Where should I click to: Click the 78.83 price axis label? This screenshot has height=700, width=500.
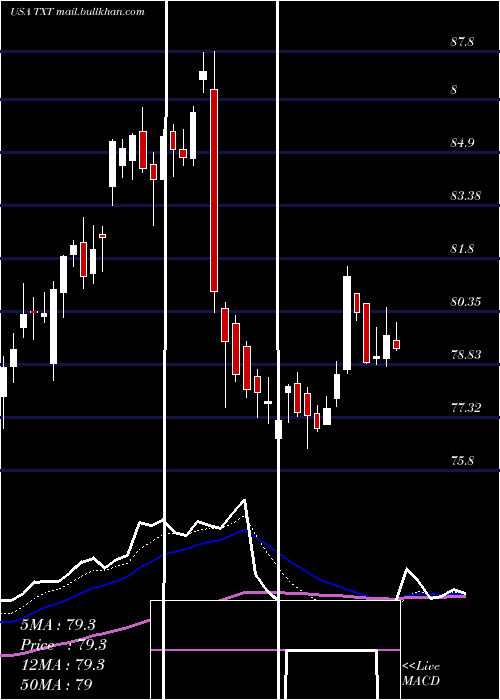(x=465, y=355)
